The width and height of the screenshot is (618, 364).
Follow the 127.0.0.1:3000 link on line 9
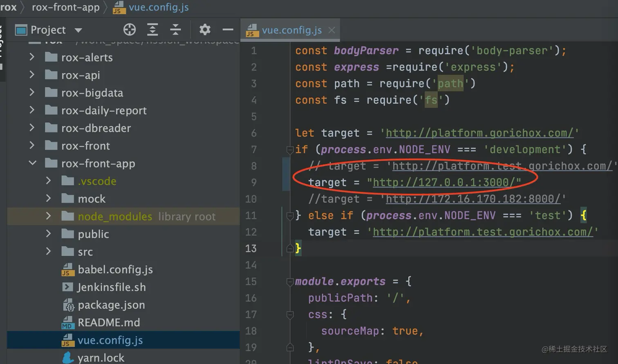(444, 182)
